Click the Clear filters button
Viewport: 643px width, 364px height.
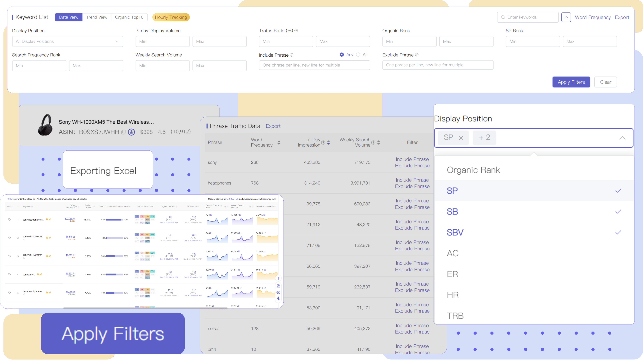click(606, 82)
